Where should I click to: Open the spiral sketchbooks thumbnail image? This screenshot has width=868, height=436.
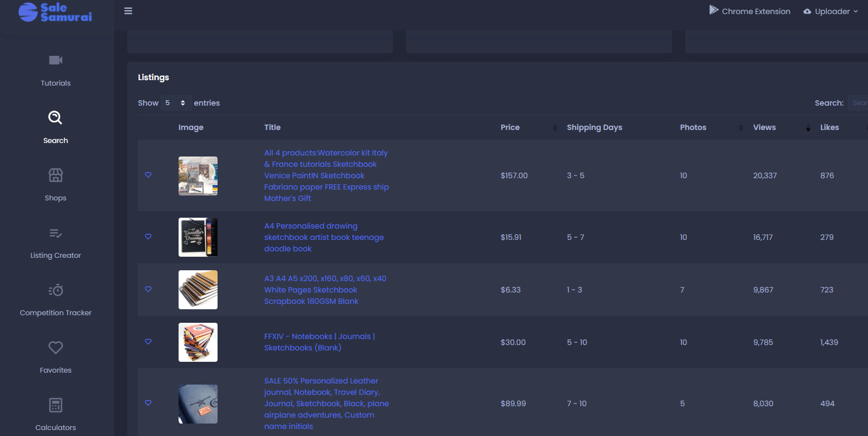pos(198,290)
